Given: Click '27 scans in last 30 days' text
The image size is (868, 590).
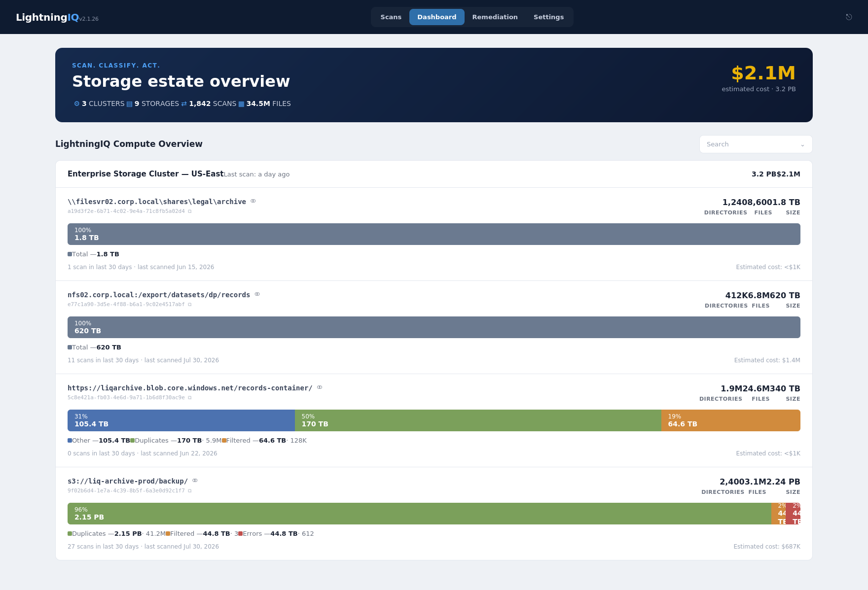Looking at the screenshot, I should click(103, 547).
